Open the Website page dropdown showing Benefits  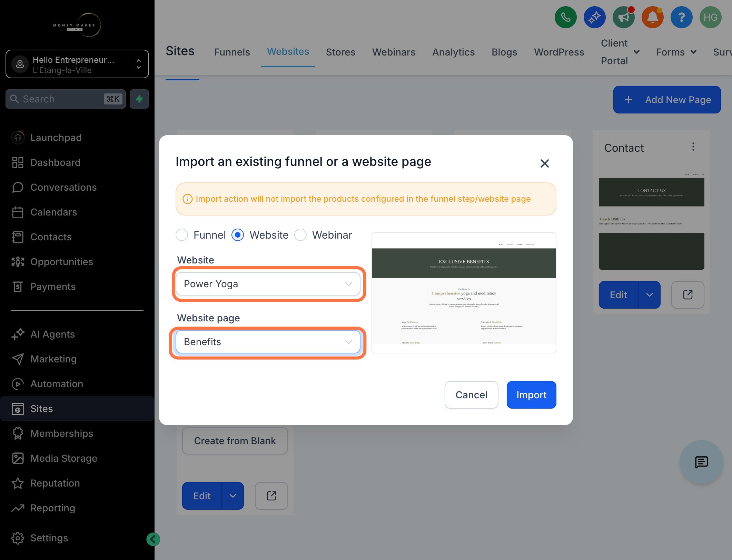(268, 342)
